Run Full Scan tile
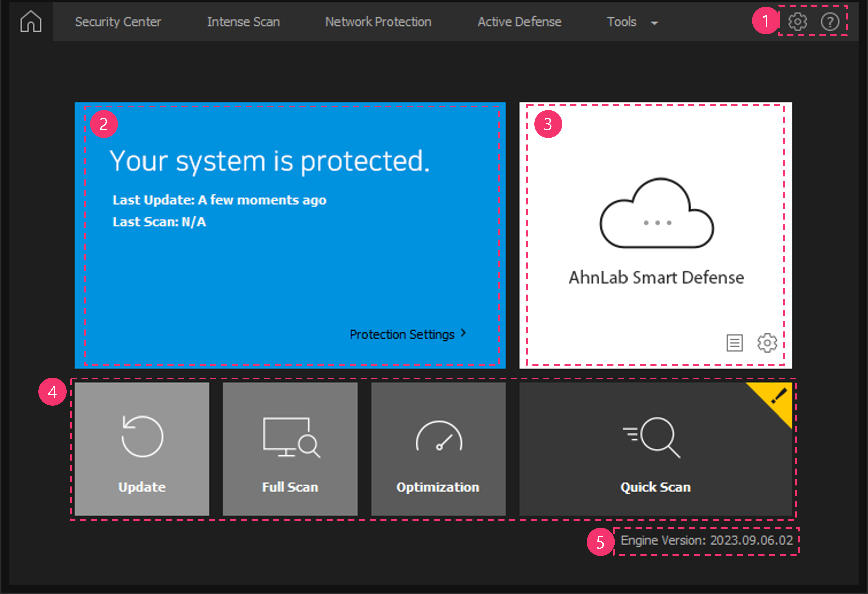Viewport: 868px width, 594px height. 290,449
